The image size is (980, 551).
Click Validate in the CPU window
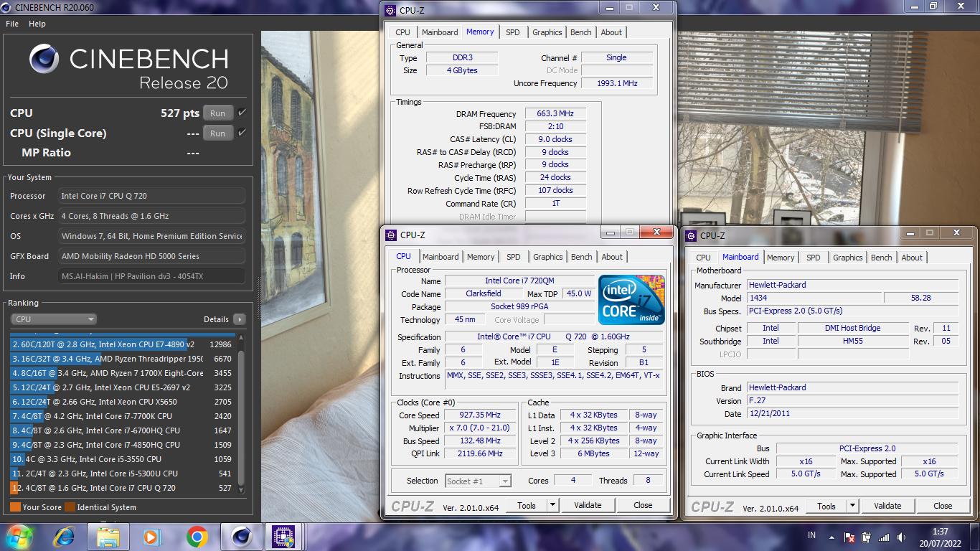click(588, 505)
